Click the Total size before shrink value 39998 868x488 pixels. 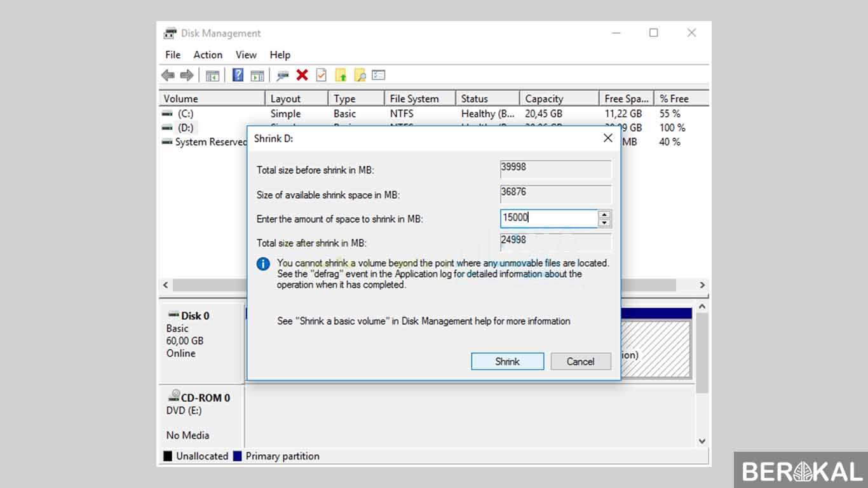click(x=556, y=170)
